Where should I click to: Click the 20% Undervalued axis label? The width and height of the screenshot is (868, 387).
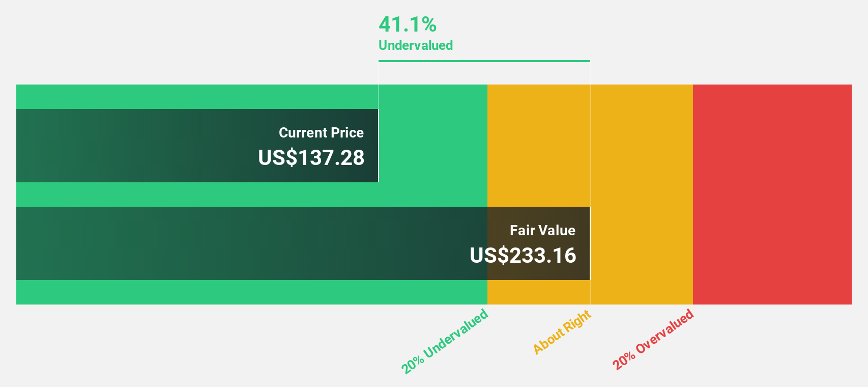[445, 341]
